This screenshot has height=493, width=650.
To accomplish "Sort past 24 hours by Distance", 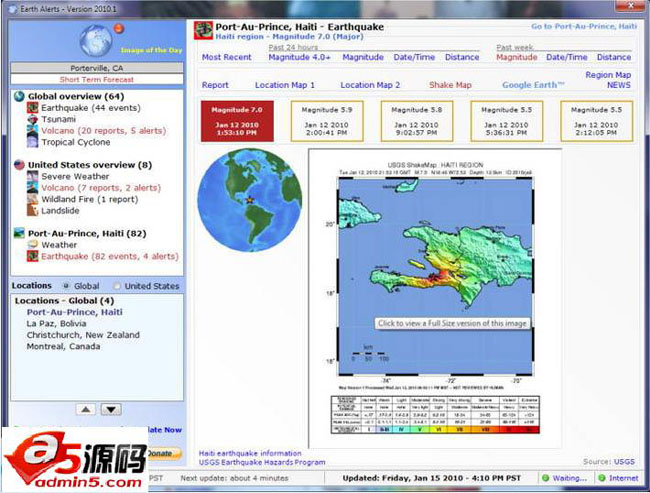I will pos(462,57).
